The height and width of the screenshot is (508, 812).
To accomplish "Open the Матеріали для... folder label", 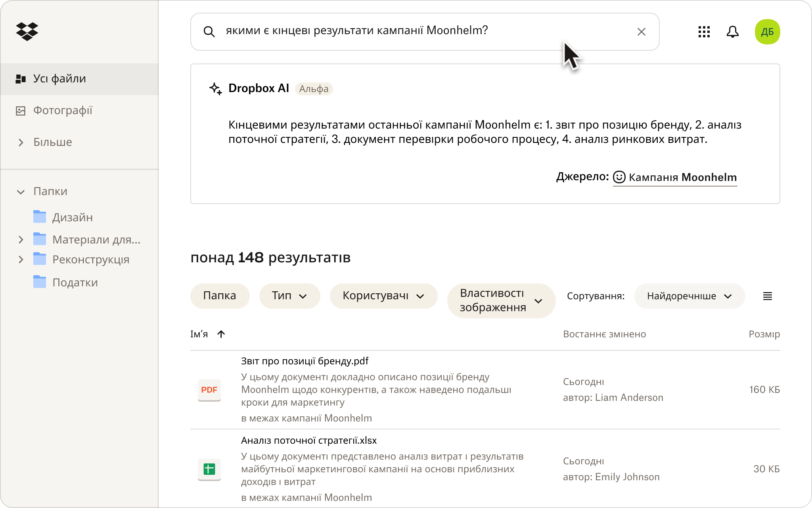I will 96,240.
